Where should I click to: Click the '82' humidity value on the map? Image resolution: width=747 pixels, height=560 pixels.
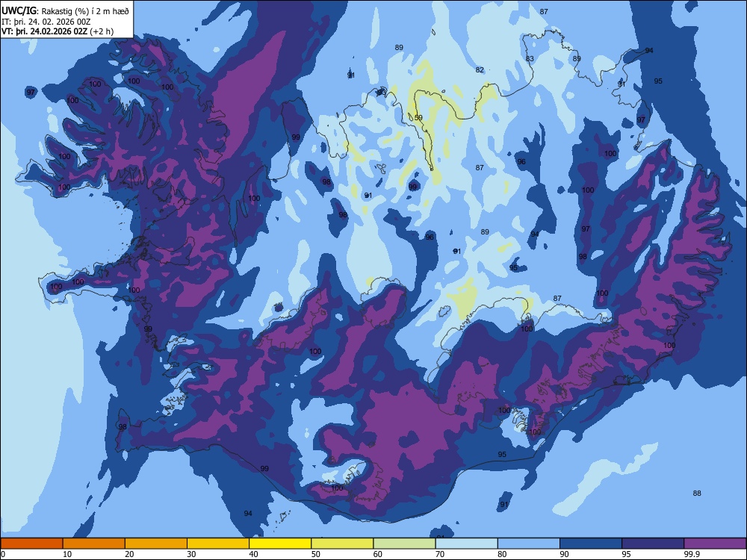point(480,70)
